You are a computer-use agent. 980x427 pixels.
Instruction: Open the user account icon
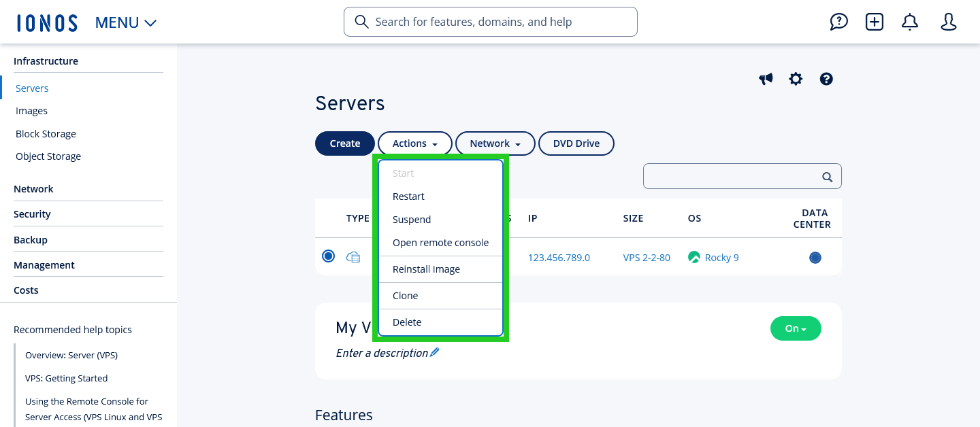949,22
